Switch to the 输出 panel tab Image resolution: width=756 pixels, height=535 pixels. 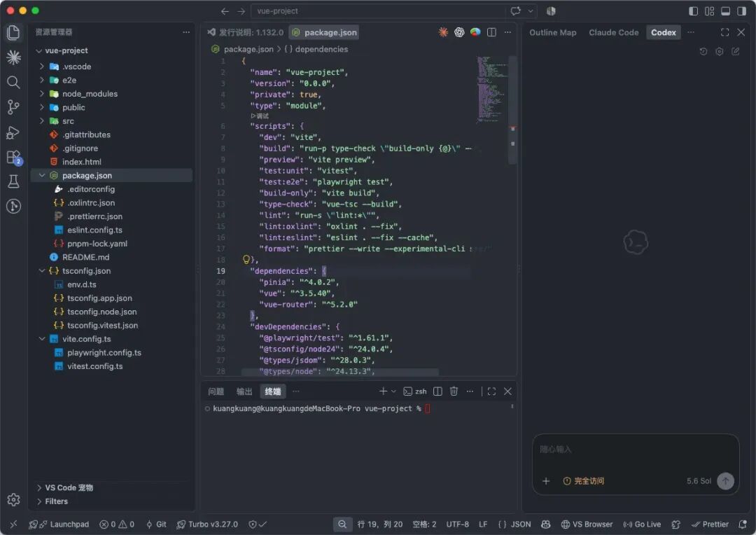[244, 391]
